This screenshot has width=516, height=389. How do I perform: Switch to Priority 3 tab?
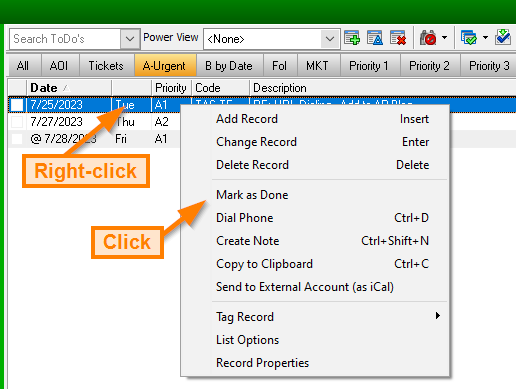point(489,66)
